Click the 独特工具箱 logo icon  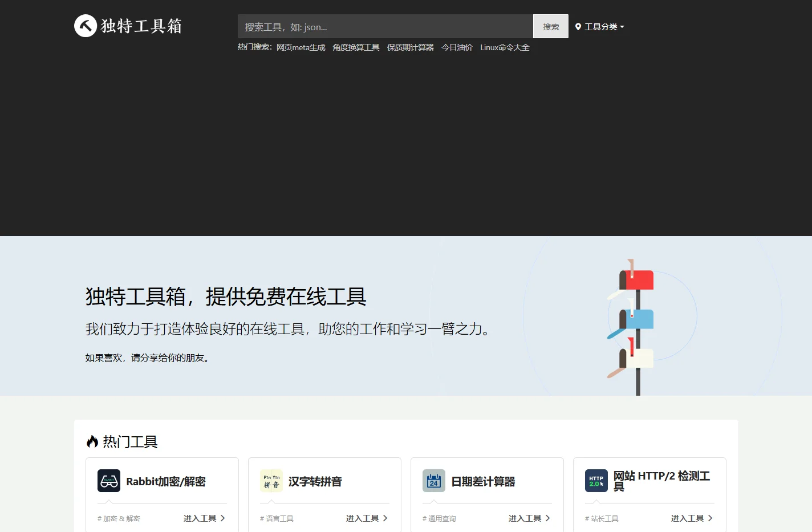click(x=86, y=26)
